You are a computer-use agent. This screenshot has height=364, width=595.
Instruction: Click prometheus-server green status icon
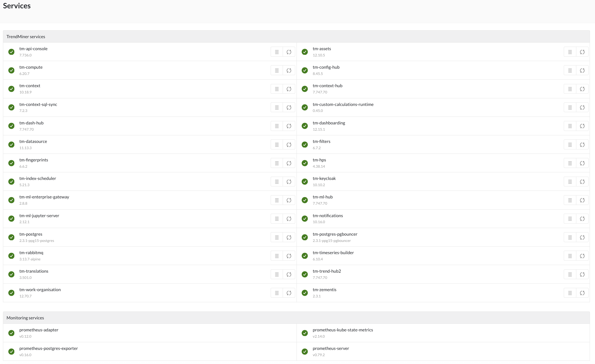coord(305,352)
